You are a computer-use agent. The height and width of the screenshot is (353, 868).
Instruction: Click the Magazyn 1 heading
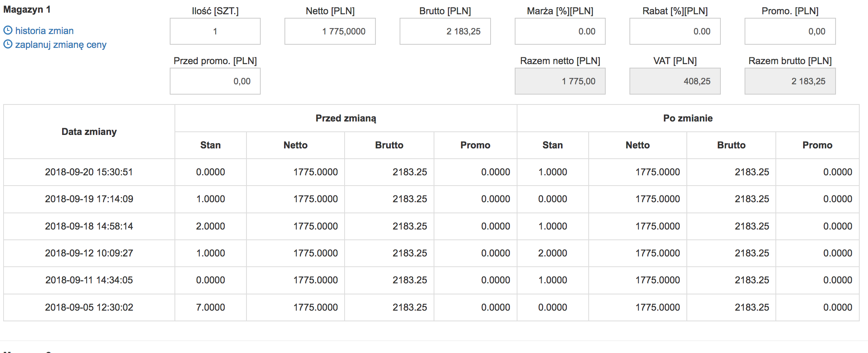(x=27, y=9)
